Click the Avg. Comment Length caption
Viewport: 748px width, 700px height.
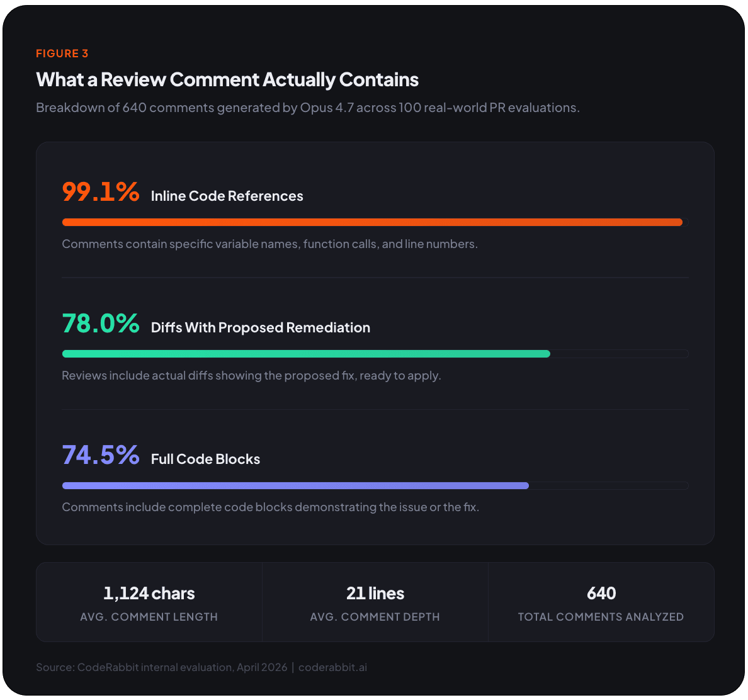coord(149,617)
